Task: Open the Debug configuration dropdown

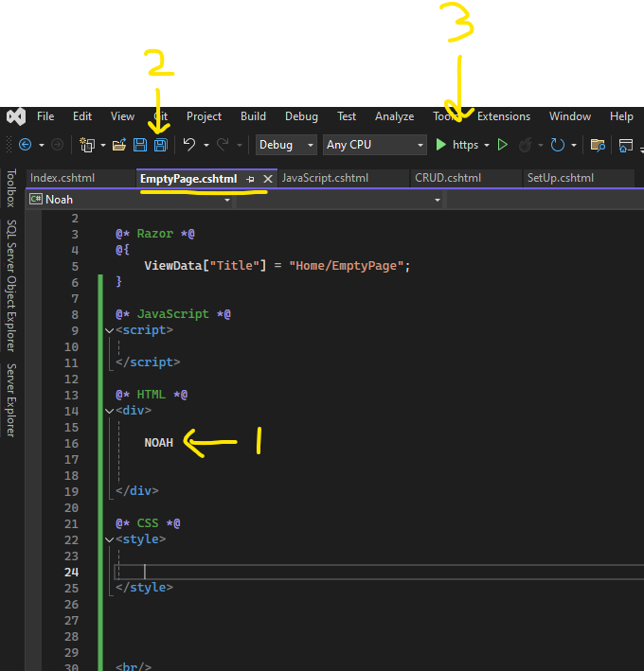Action: (x=286, y=145)
